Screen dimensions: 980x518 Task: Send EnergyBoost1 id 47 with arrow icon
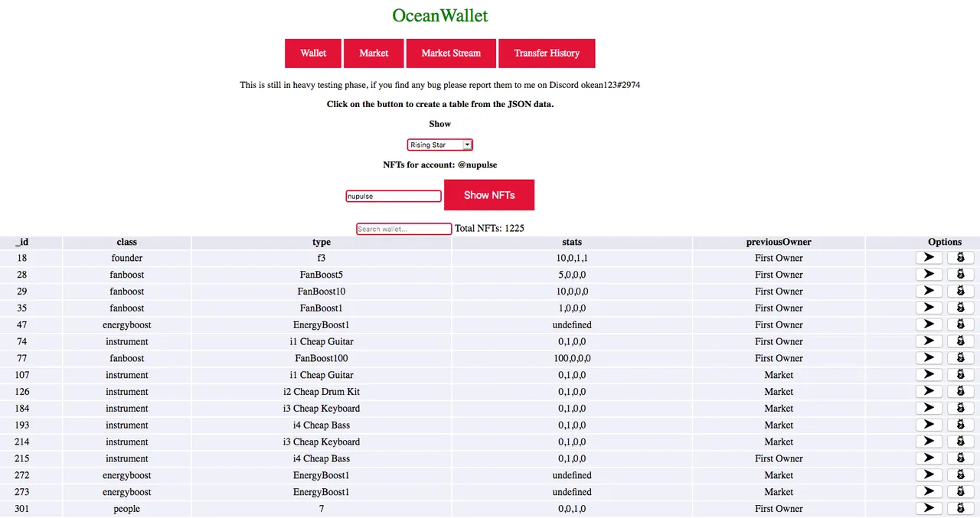tap(929, 324)
